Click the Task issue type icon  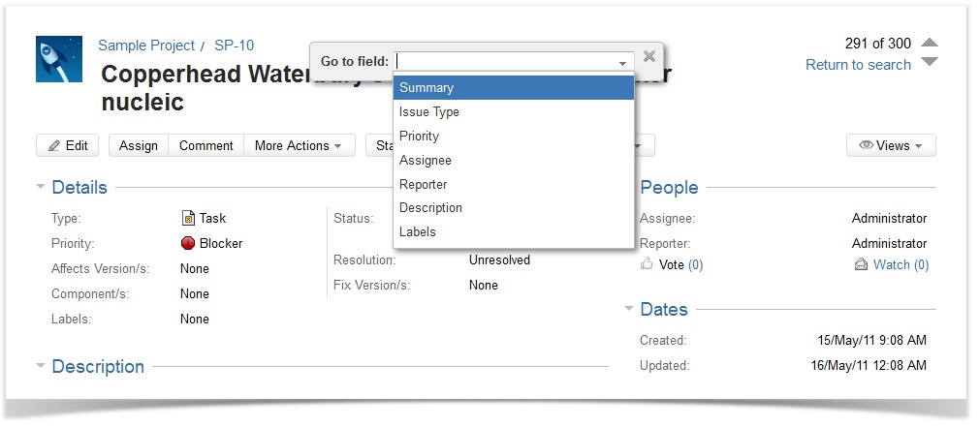point(188,219)
